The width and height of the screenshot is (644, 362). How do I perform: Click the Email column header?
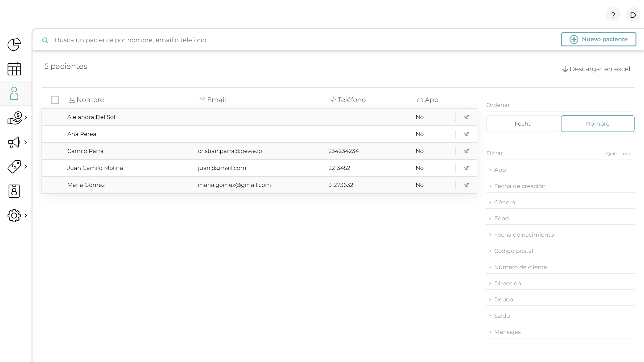pos(212,100)
